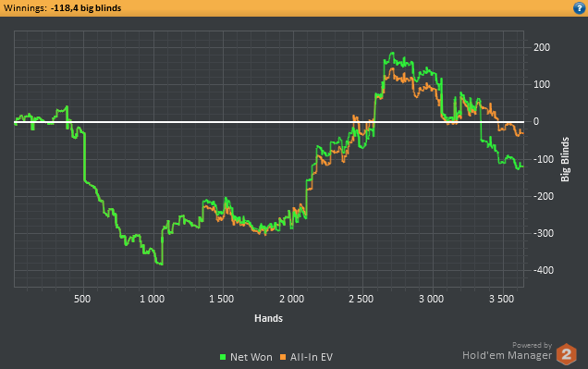
Task: Click the -200 big blinds axis label
Action: click(x=544, y=196)
